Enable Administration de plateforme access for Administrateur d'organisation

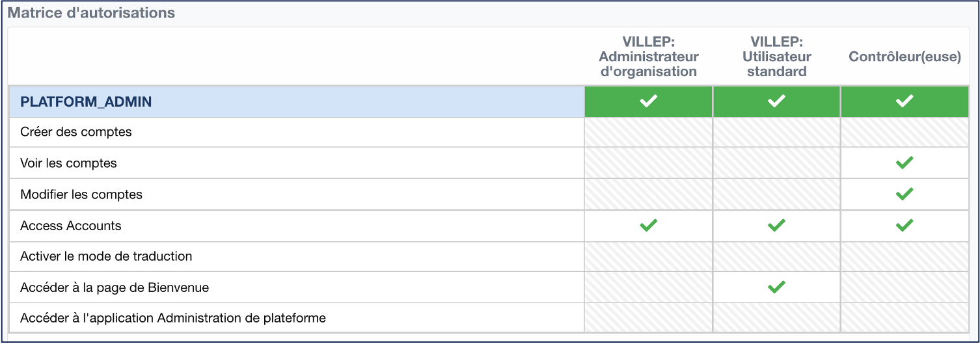click(x=648, y=318)
